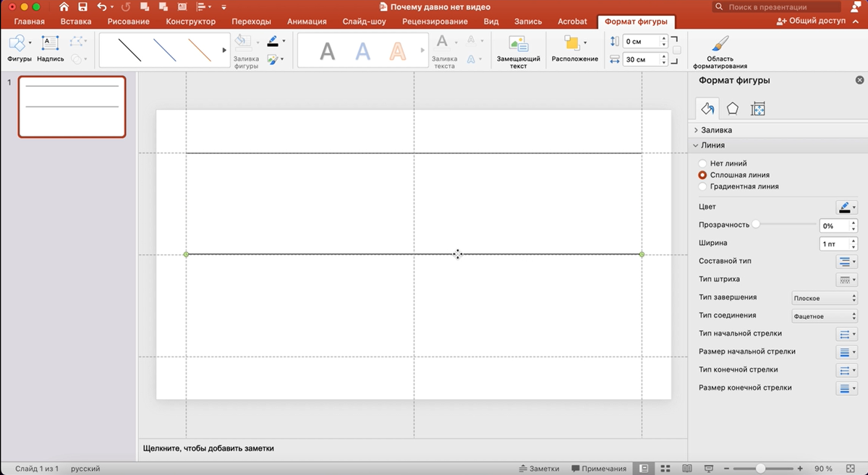868x475 pixels.
Task: Click the status bar zoom slider handle
Action: point(760,468)
